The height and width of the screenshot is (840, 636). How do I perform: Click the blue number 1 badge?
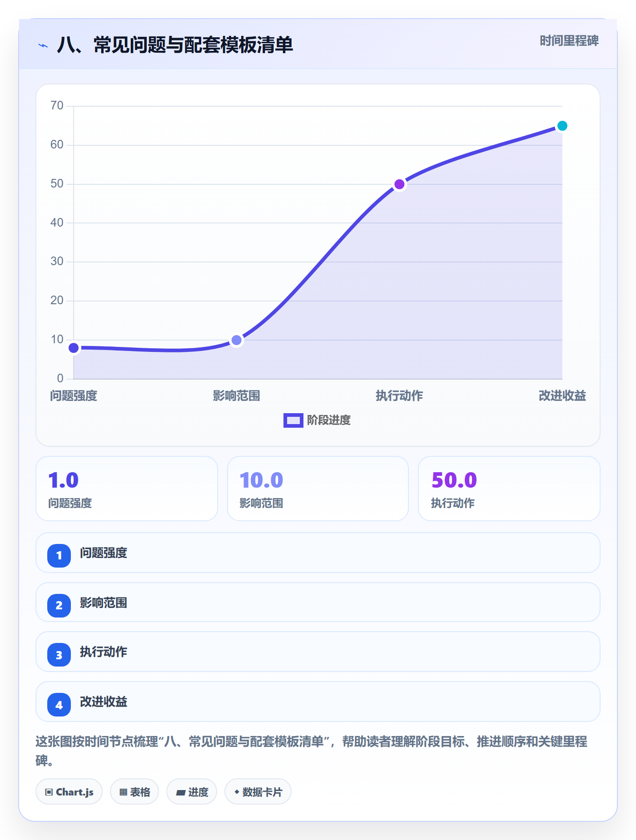coord(59,555)
